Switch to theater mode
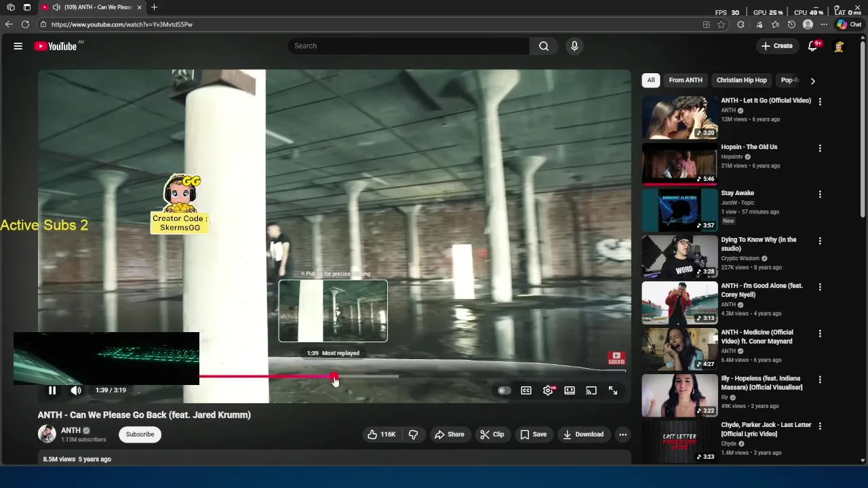This screenshot has width=868, height=488. tap(570, 390)
